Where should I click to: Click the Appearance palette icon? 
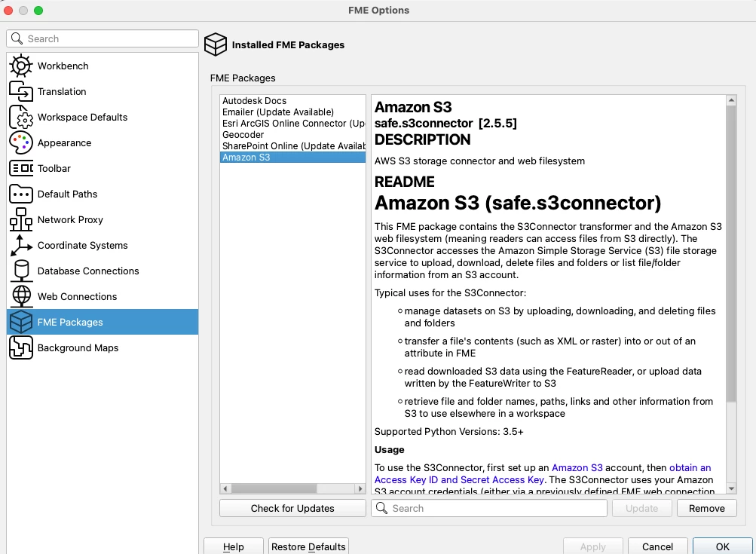(x=21, y=142)
